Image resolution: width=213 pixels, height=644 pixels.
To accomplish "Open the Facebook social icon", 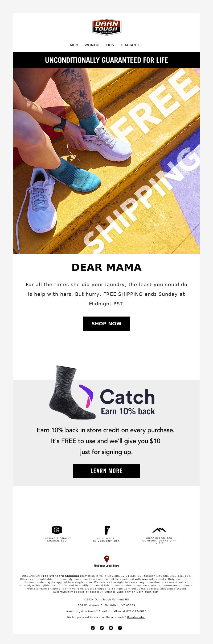I will [x=93, y=628].
